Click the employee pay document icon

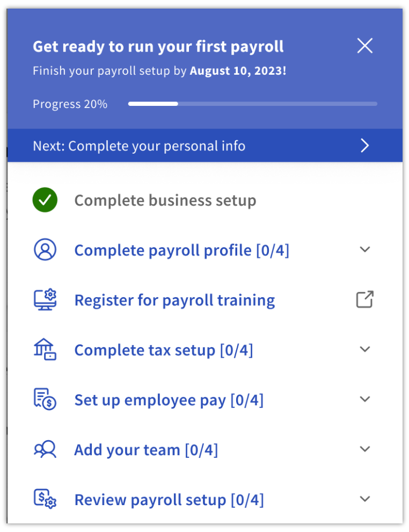[45, 399]
